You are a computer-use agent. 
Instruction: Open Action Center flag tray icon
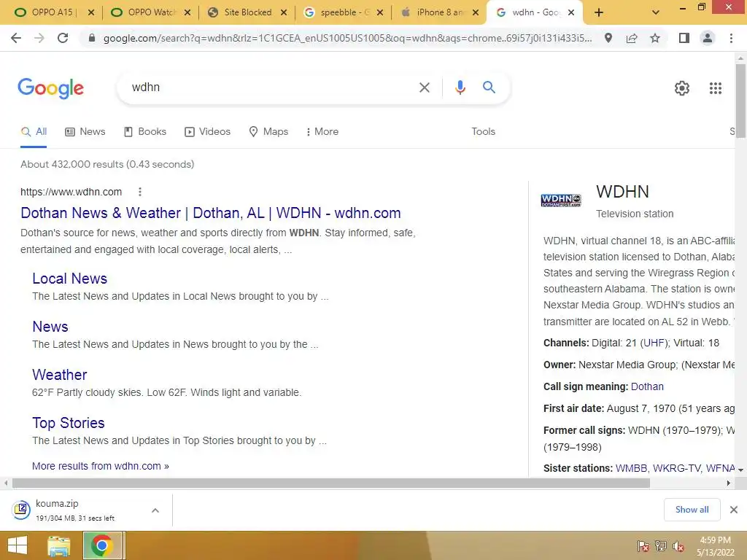(643, 546)
